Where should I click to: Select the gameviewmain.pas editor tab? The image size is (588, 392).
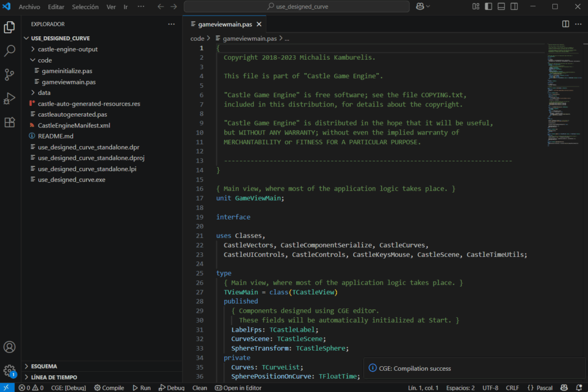pyautogui.click(x=225, y=24)
